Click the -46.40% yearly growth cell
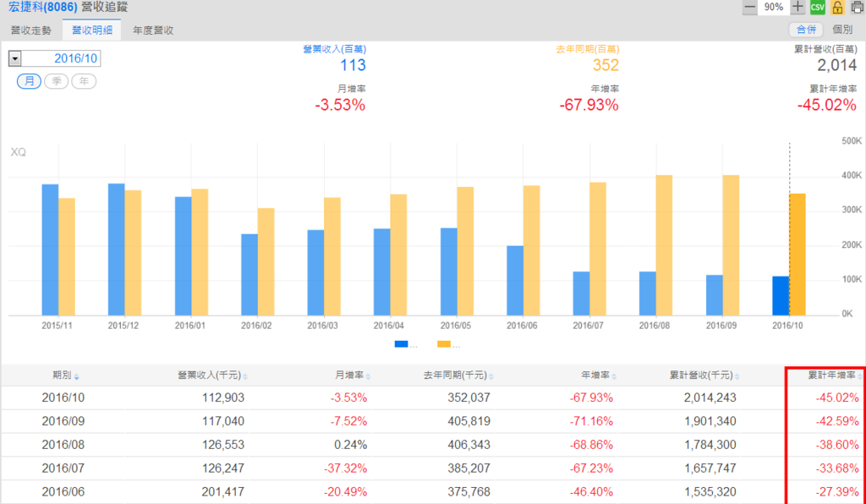Screen dimensions: 866x504 (591, 492)
